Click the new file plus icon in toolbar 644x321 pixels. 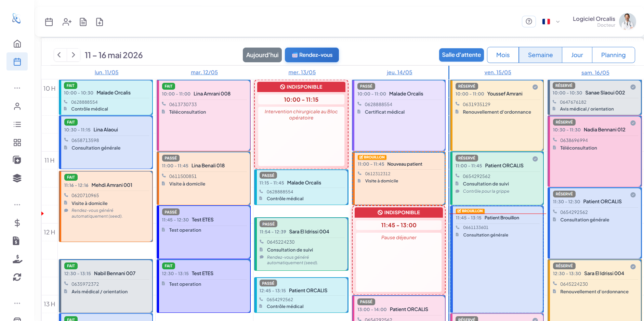pos(100,22)
